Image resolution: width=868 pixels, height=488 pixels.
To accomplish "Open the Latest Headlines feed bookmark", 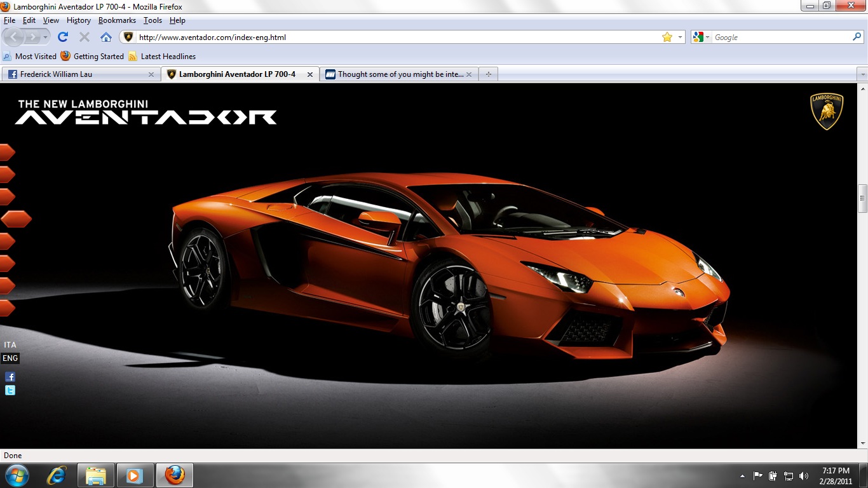I will [162, 56].
